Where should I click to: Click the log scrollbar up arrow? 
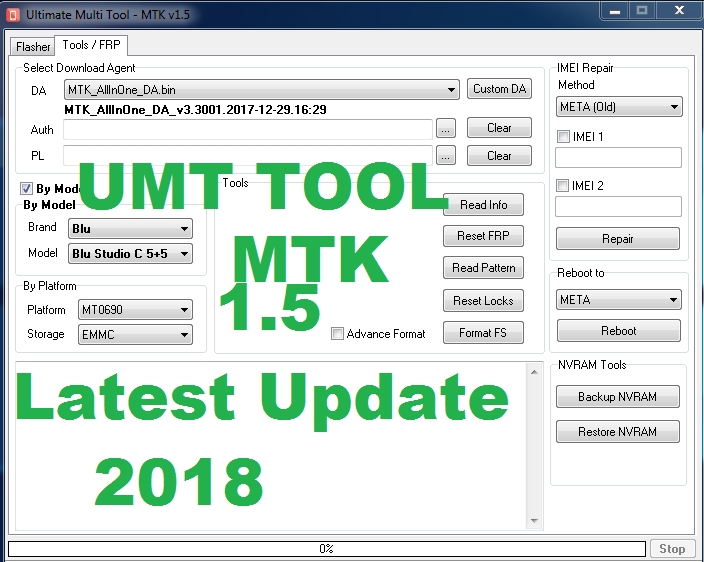534,372
